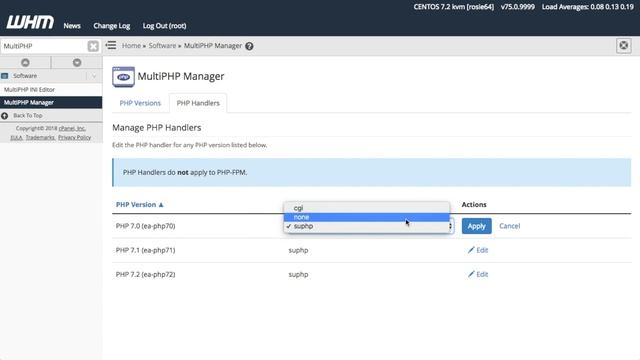The image size is (640, 360).
Task: Click the collapse-all up arrow icon in sidebar
Action: point(25,62)
